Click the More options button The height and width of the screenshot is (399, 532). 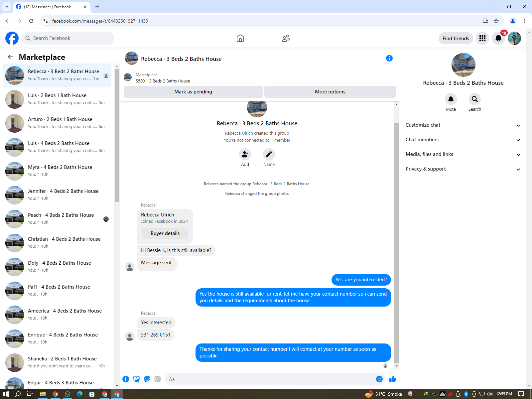(330, 92)
